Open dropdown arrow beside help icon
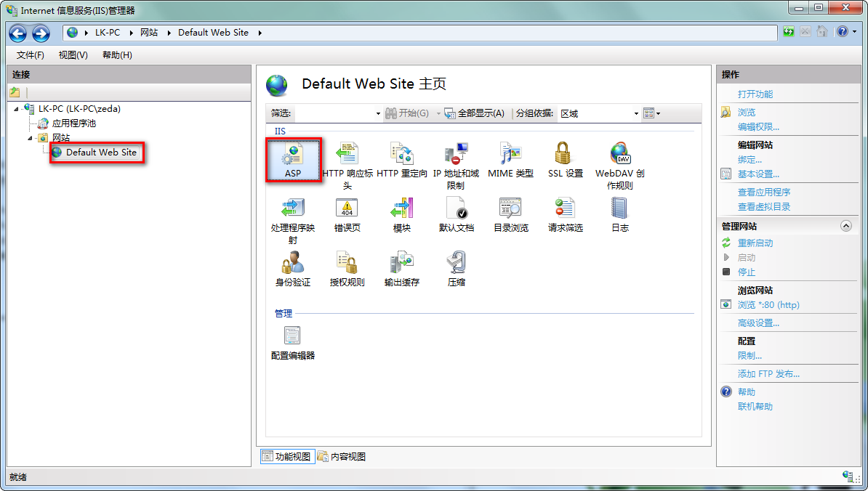The height and width of the screenshot is (491, 868). click(x=855, y=31)
